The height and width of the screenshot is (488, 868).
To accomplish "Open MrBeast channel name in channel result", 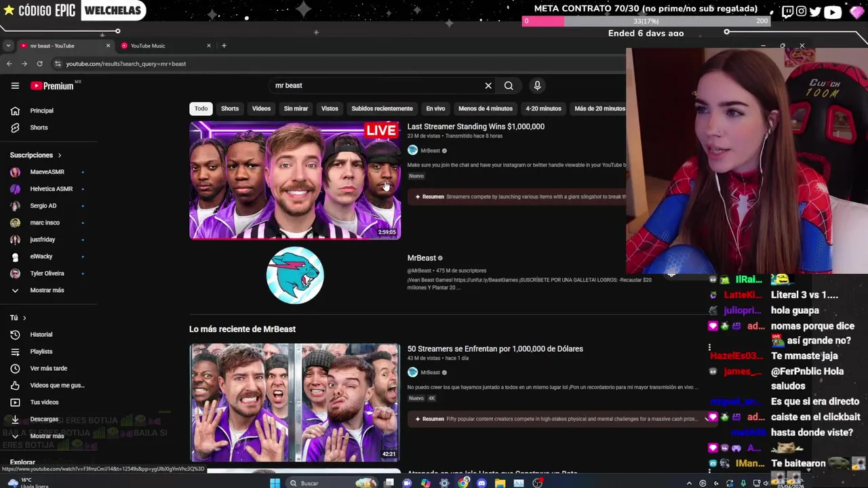I will [x=421, y=258].
